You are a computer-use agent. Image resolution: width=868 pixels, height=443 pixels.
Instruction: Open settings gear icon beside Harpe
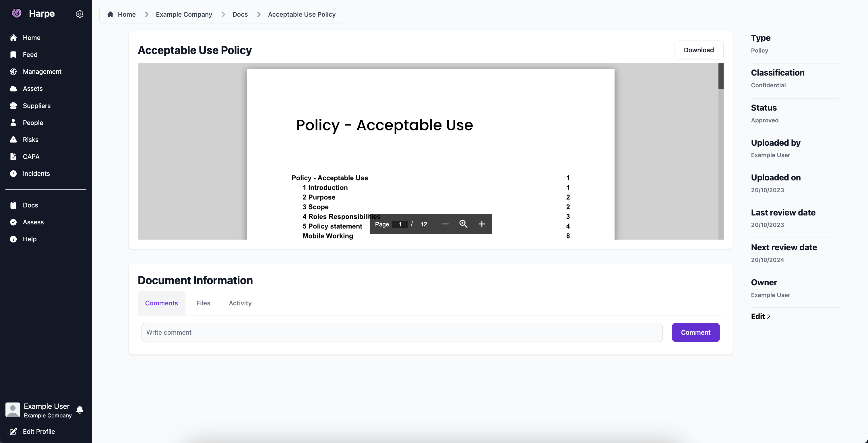click(80, 14)
